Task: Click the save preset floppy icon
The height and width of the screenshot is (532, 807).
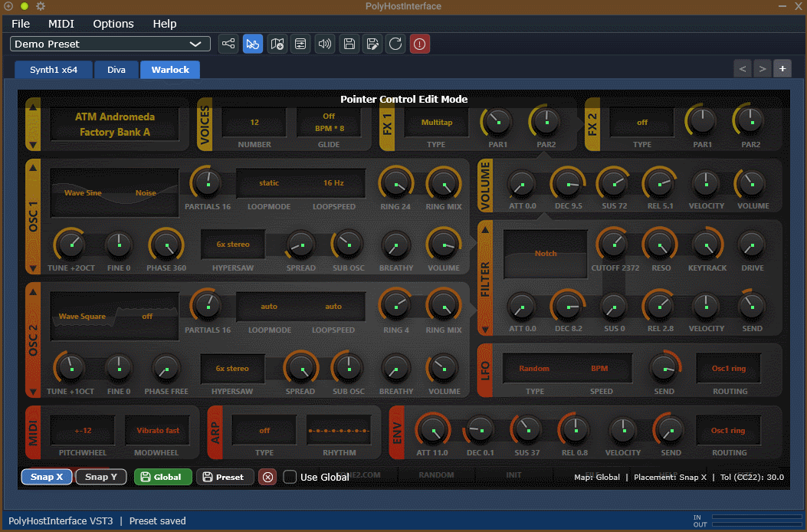Action: pos(349,44)
